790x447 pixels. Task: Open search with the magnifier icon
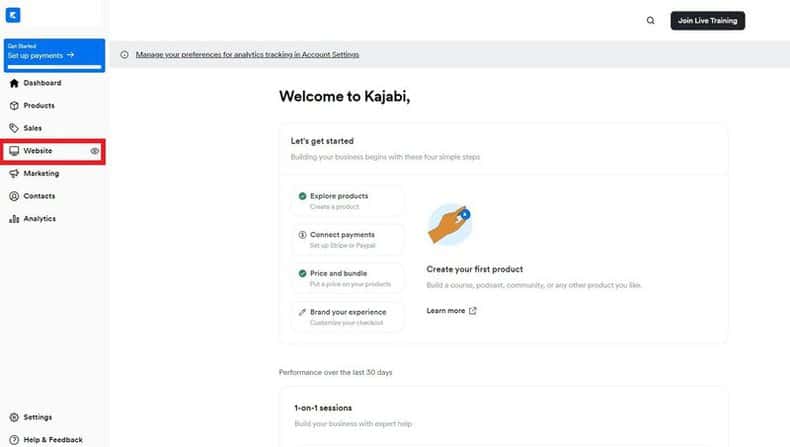point(650,21)
